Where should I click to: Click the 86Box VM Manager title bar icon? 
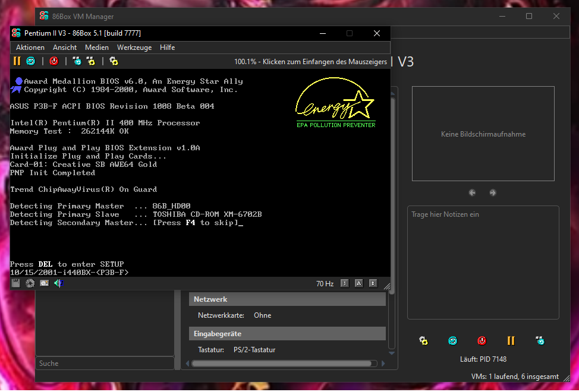(44, 16)
